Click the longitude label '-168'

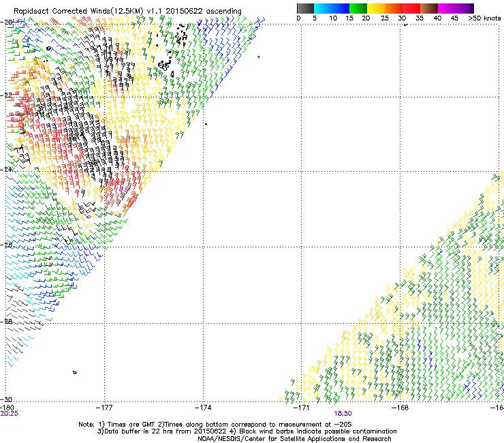[400, 408]
